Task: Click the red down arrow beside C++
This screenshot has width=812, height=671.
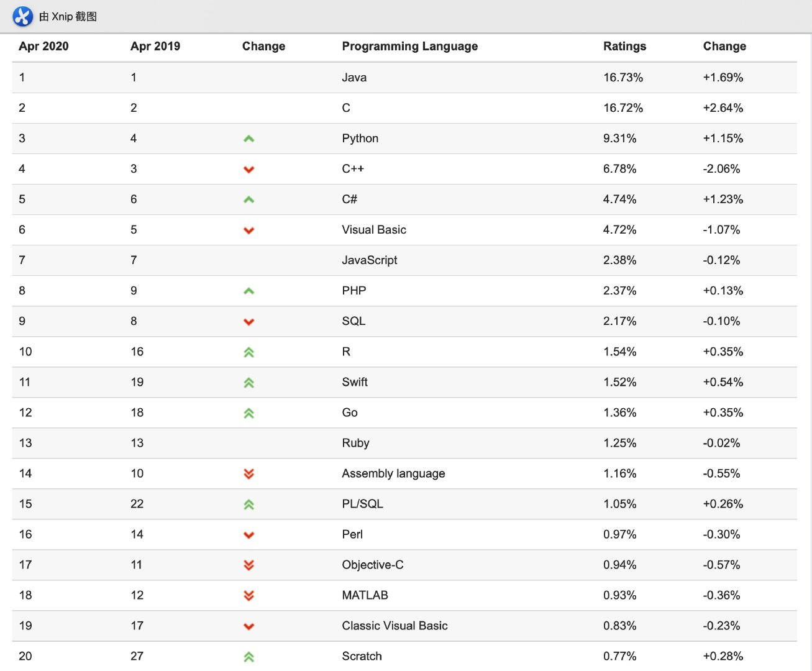Action: [249, 169]
